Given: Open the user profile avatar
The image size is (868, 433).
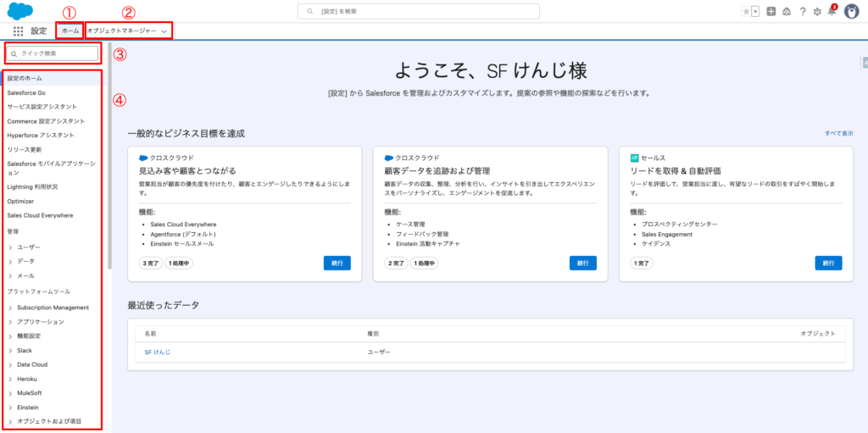Looking at the screenshot, I should pos(851,11).
